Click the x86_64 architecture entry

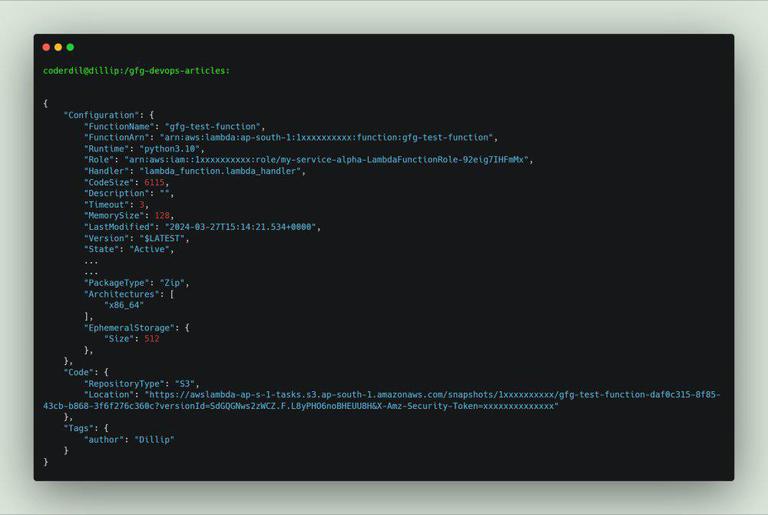pyautogui.click(x=124, y=305)
